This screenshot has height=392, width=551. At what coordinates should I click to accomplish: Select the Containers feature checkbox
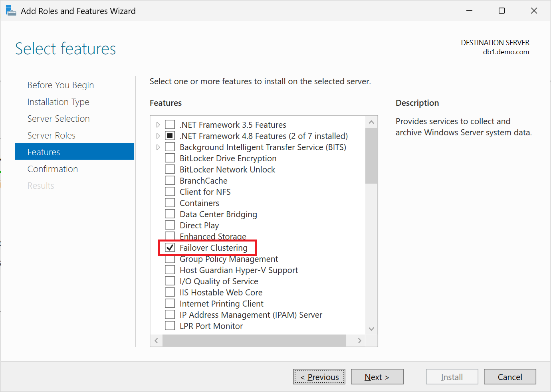170,203
